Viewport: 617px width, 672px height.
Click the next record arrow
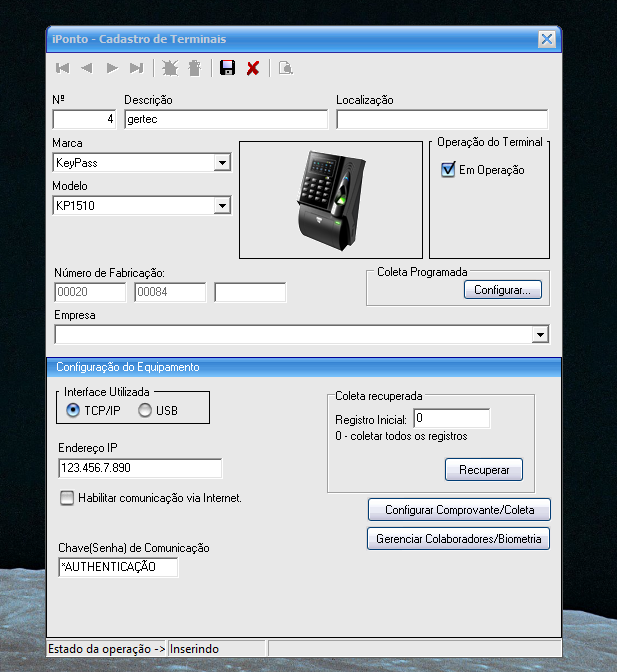(x=111, y=68)
